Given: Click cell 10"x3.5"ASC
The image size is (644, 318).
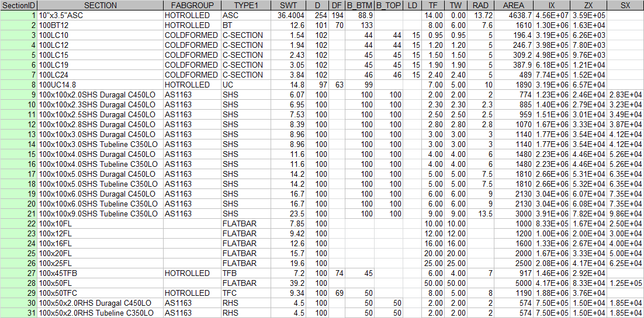Looking at the screenshot, I should [x=100, y=15].
